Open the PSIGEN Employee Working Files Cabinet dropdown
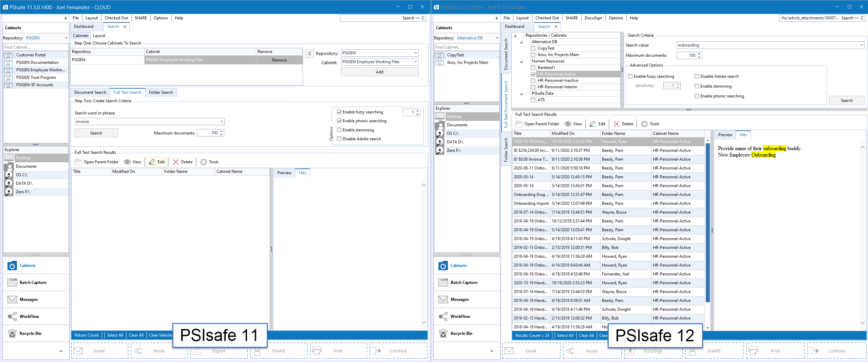The image size is (868, 362). click(416, 62)
